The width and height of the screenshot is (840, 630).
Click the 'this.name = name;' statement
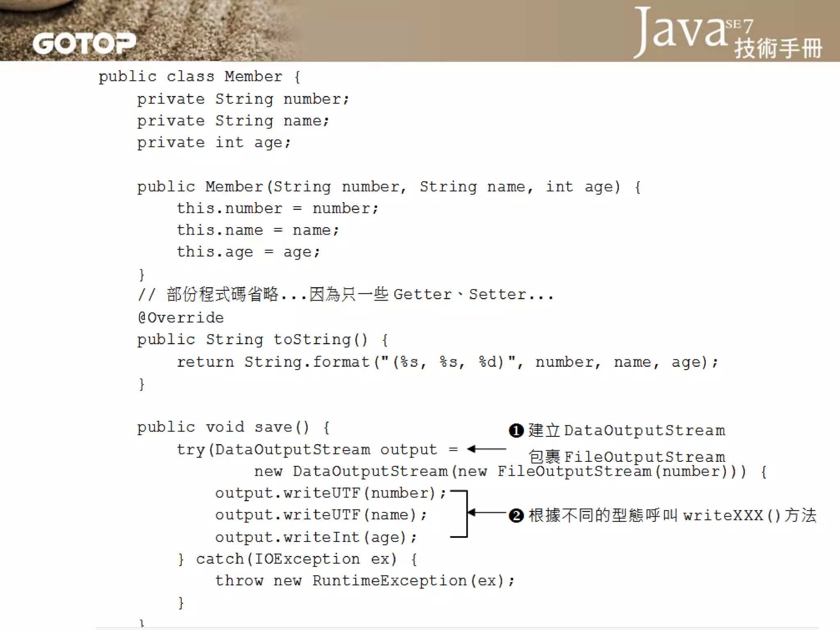(258, 230)
